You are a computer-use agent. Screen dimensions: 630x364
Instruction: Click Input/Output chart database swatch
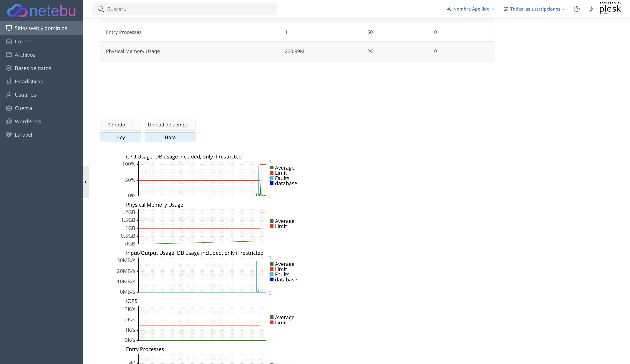point(271,280)
